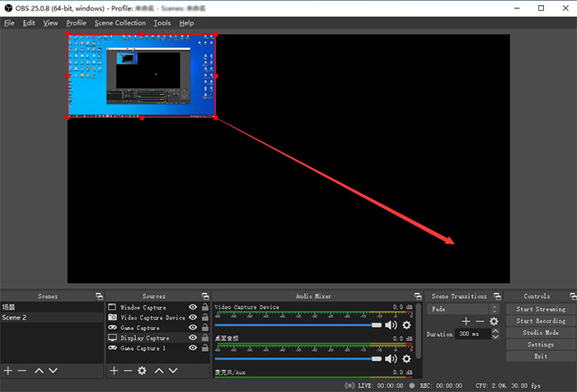The width and height of the screenshot is (577, 392).
Task: Lock the Game Capture source
Action: [205, 327]
